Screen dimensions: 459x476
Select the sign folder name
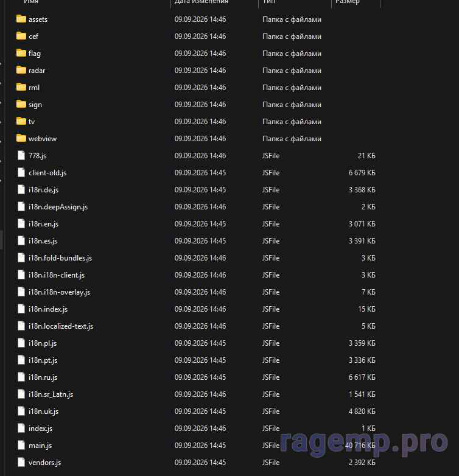(x=35, y=105)
